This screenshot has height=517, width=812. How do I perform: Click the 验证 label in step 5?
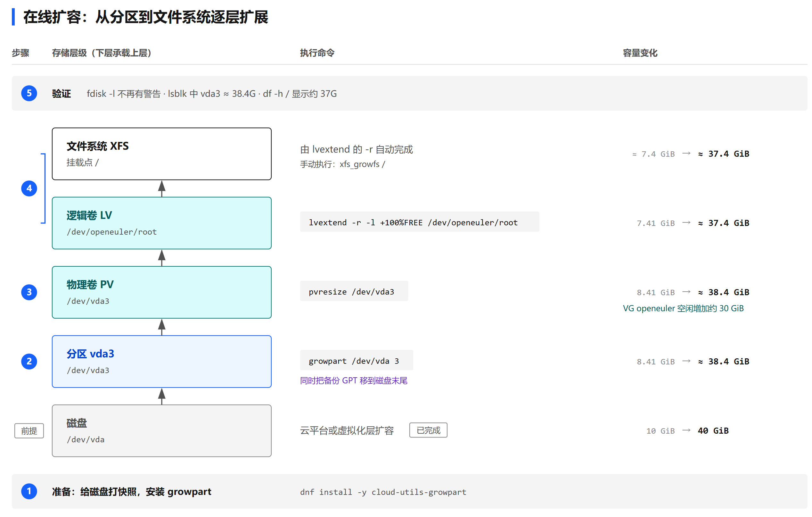click(62, 94)
